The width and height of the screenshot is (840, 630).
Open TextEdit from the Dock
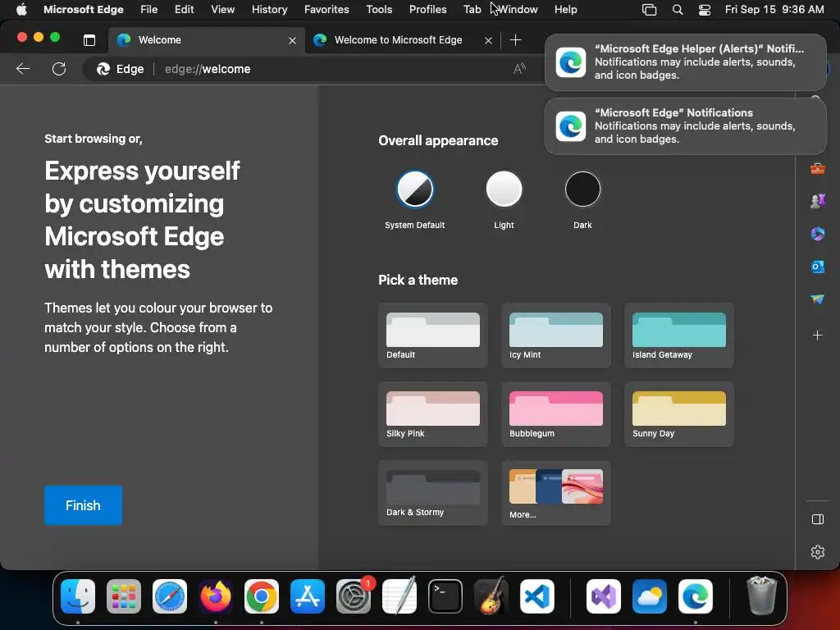(399, 596)
